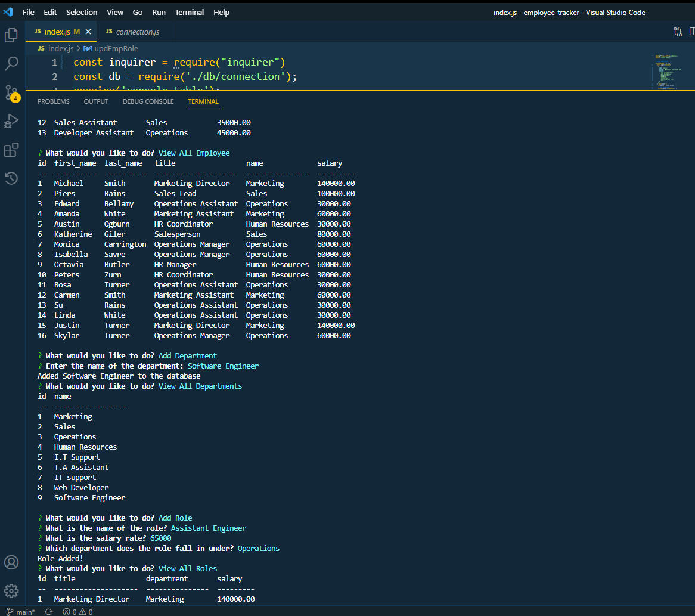
Task: Open the Selection menu
Action: 82,13
